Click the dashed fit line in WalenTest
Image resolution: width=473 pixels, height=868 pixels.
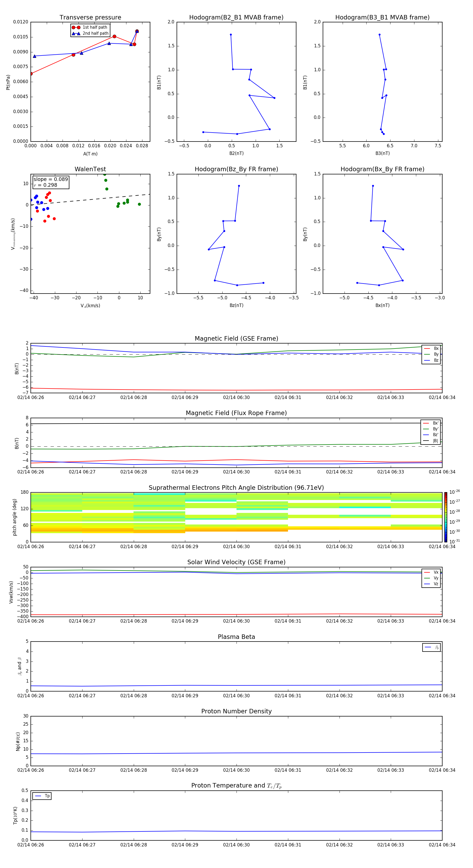point(90,199)
